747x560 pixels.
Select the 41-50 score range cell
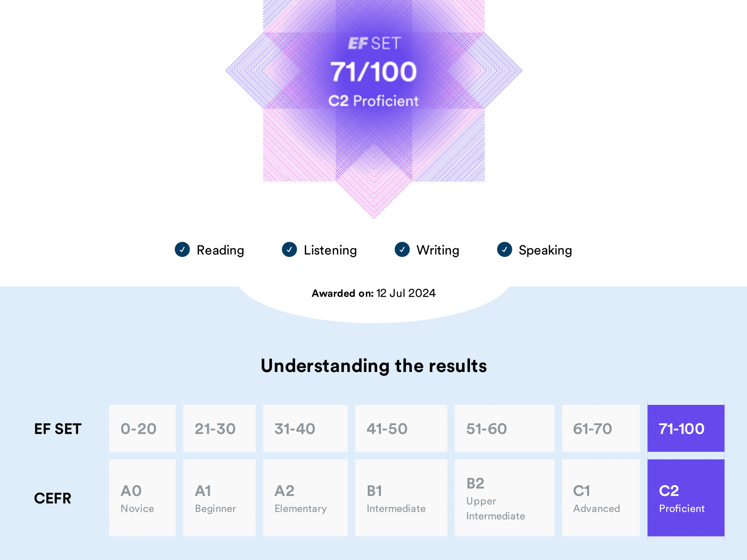point(401,428)
